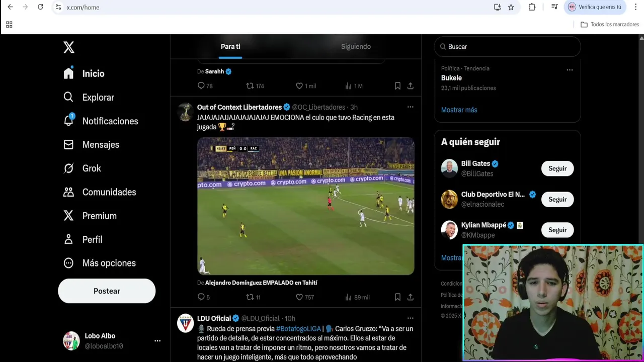Open Alejandro Domínguez EMPALADO en Tahití source link
The height and width of the screenshot is (362, 644).
261,283
